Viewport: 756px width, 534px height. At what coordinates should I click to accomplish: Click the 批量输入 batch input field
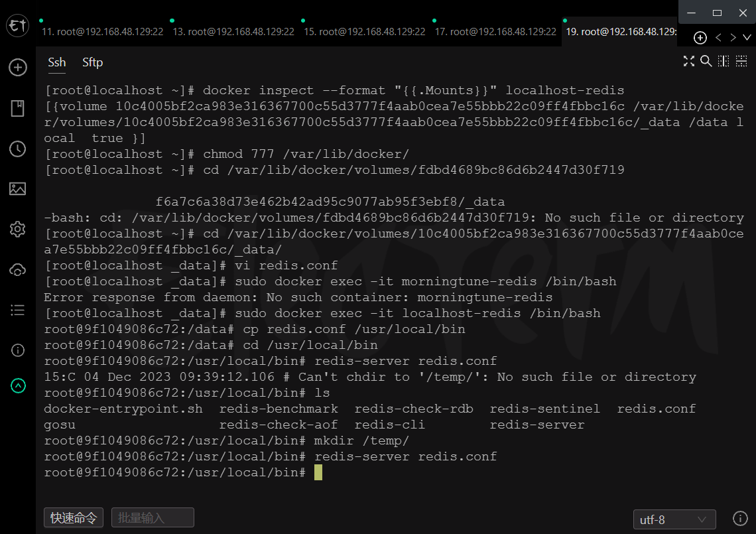click(153, 517)
